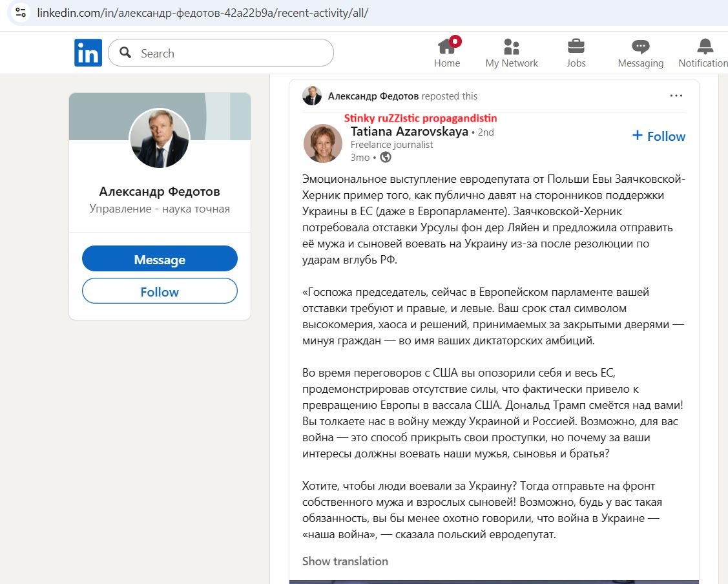Click the Message button
Viewport: 728px width, 584px height.
[x=160, y=258]
